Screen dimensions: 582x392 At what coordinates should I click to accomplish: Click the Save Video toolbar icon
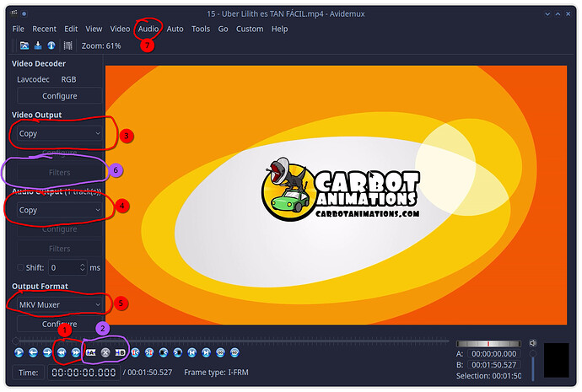pyautogui.click(x=38, y=46)
